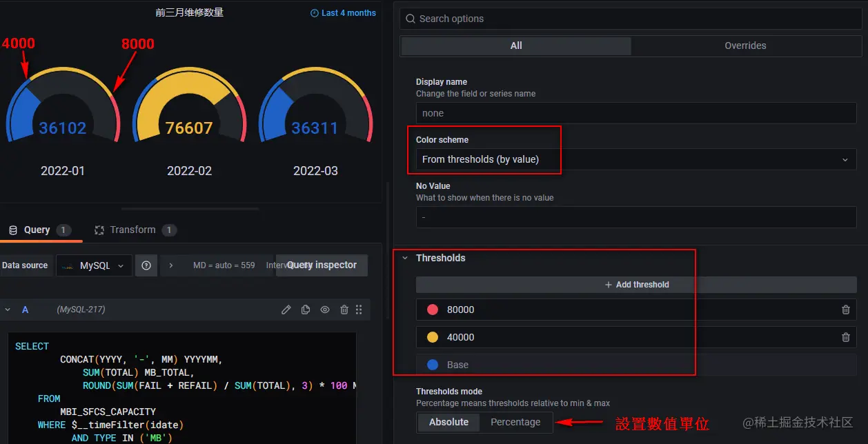
Task: Delete the 80000 threshold with its trash icon
Action: coord(846,310)
